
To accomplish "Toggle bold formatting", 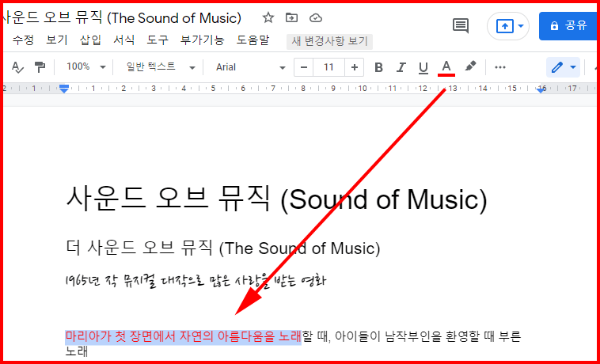I will click(x=378, y=68).
